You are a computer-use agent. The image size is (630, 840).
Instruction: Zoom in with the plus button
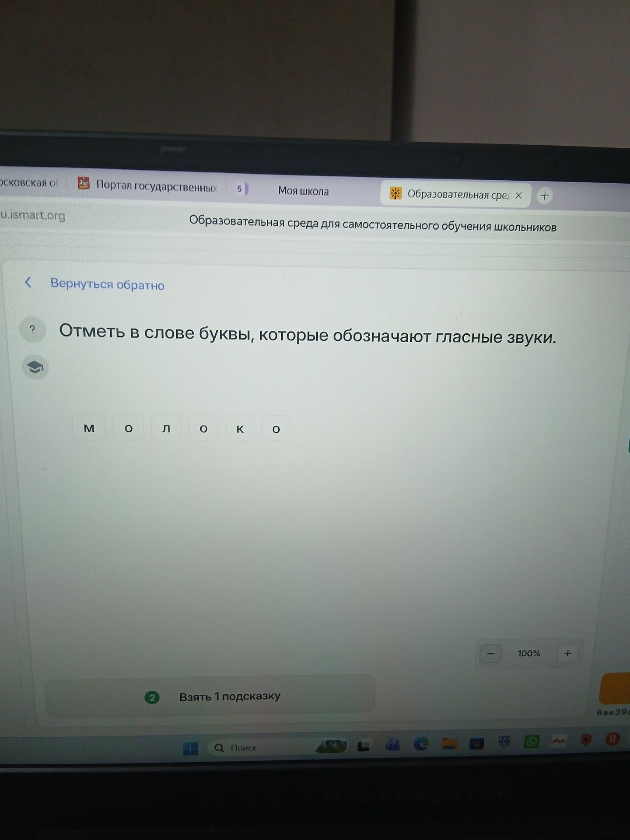click(x=567, y=653)
